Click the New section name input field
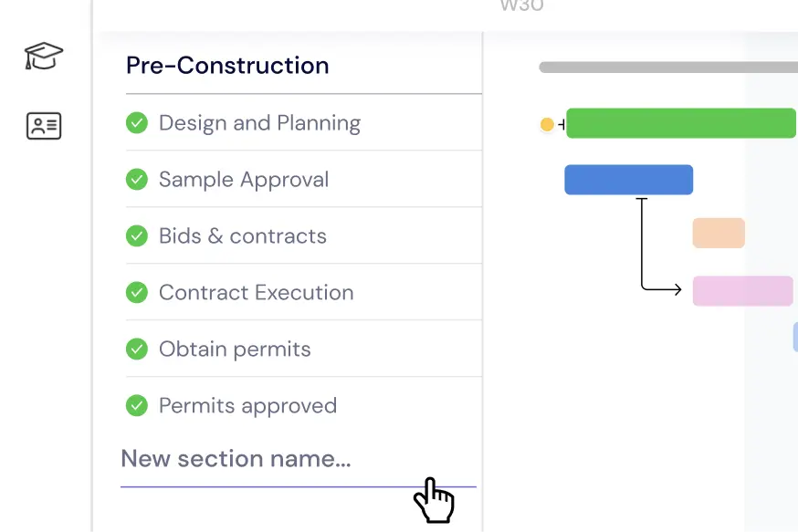 (237, 459)
